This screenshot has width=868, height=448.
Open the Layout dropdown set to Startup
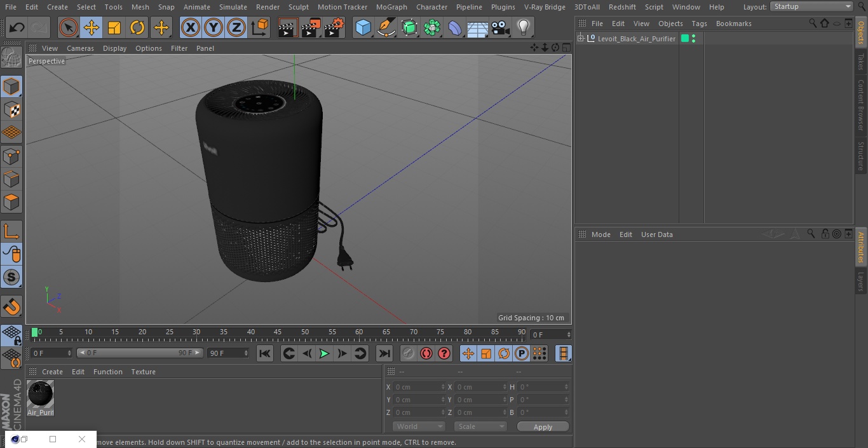click(x=811, y=6)
